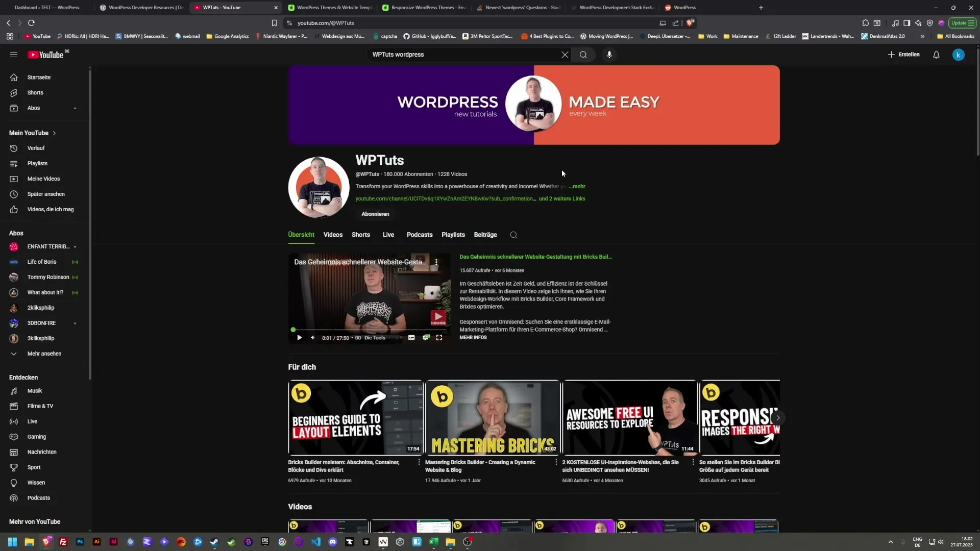Toggle subtitles in the video player
Screen dimensions: 980x551
tap(412, 338)
